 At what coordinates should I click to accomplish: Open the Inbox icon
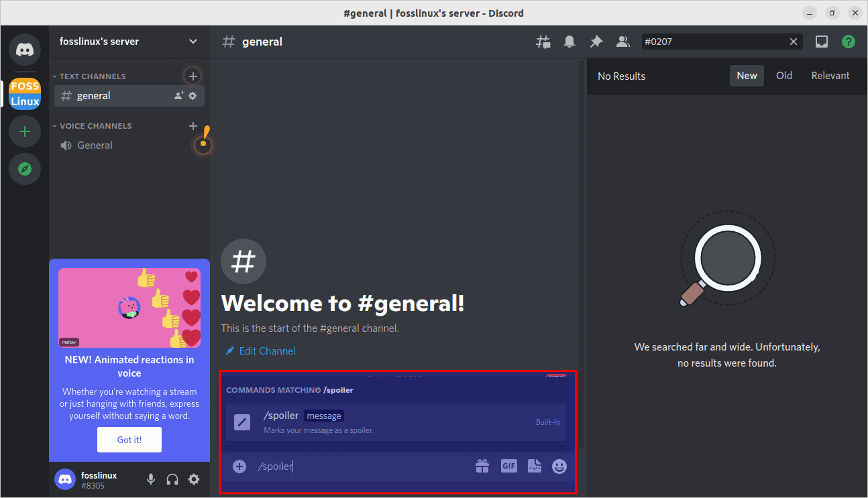click(822, 42)
